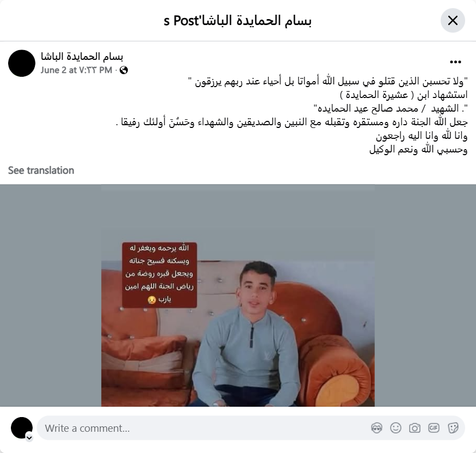Click the globe public audience icon
Viewport: 476px width, 453px height.
[x=123, y=70]
